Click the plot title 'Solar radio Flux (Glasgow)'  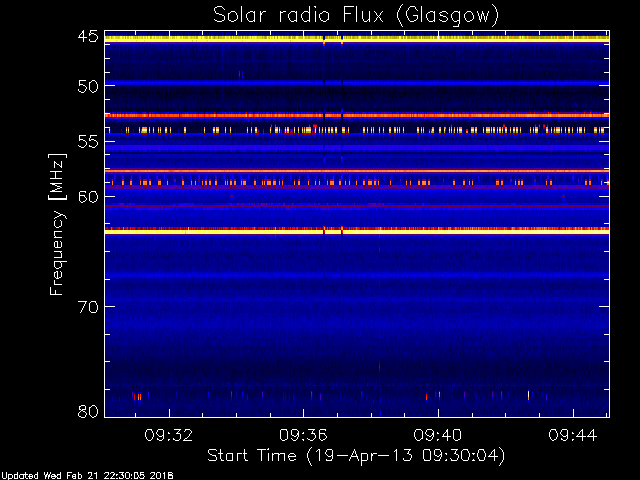[x=356, y=16]
